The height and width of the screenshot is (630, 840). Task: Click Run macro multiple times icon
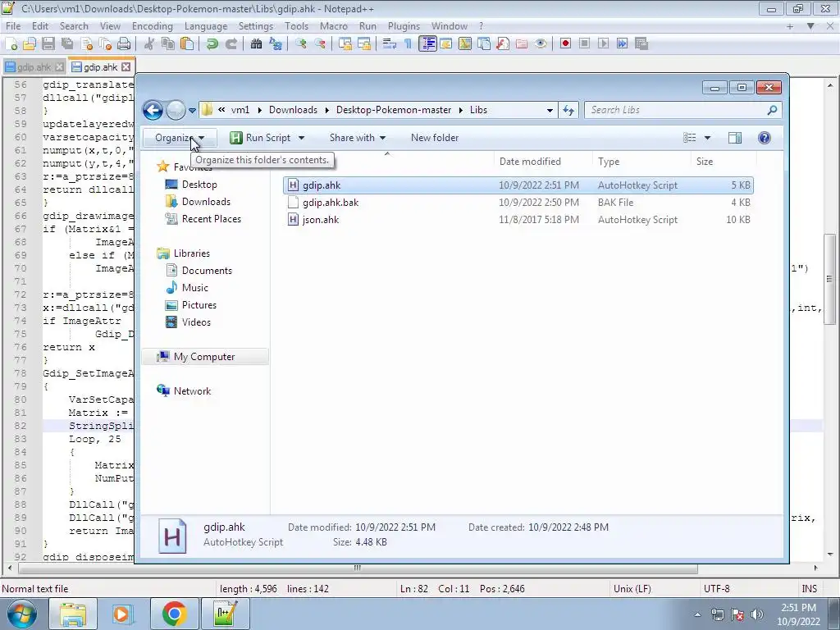pyautogui.click(x=623, y=44)
